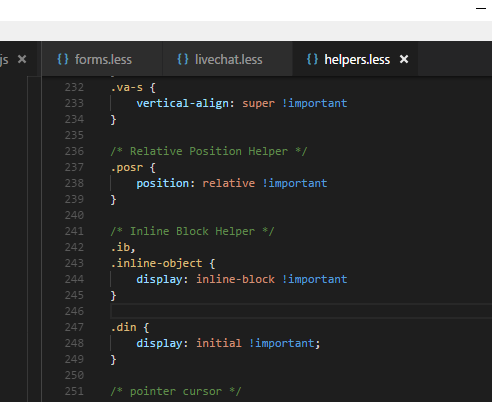Click the forms.less file type icon
This screenshot has width=492, height=402.
(x=63, y=59)
